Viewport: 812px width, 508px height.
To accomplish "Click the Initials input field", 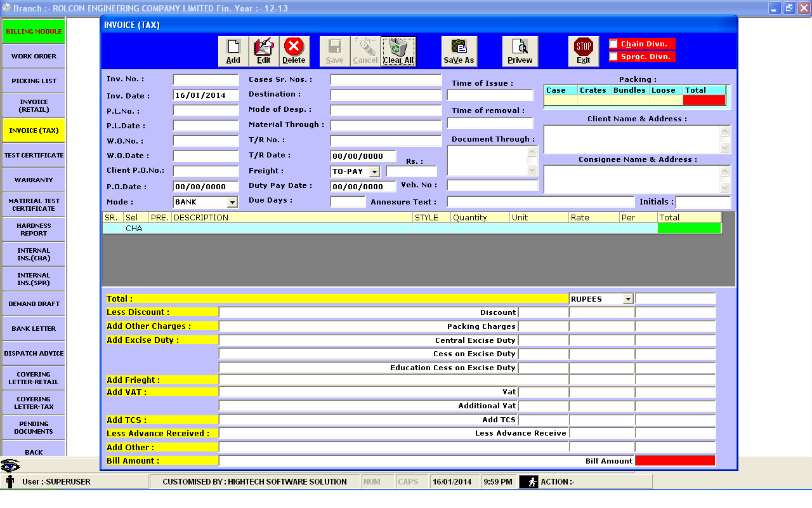I will pyautogui.click(x=703, y=202).
